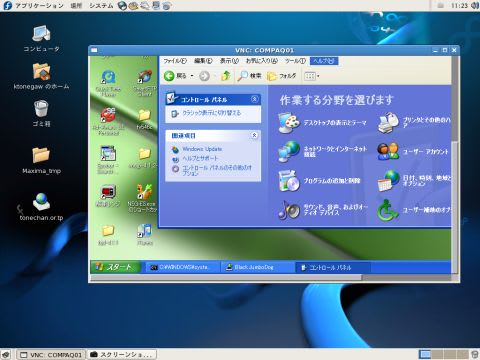Click the フォルダ folders toolbar button
The image size is (480, 360).
(x=282, y=76)
